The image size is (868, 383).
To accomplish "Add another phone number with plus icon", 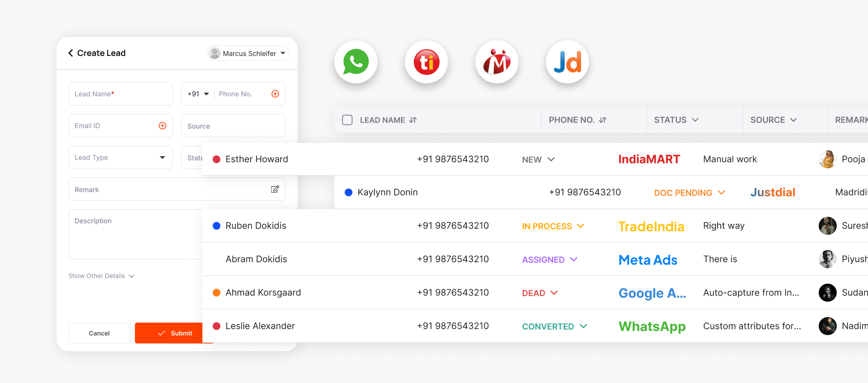I will click(276, 94).
